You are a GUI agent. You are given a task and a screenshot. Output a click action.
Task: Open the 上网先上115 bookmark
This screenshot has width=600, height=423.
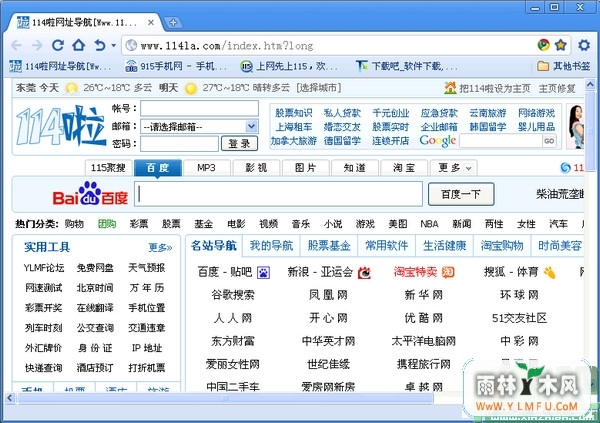click(289, 66)
